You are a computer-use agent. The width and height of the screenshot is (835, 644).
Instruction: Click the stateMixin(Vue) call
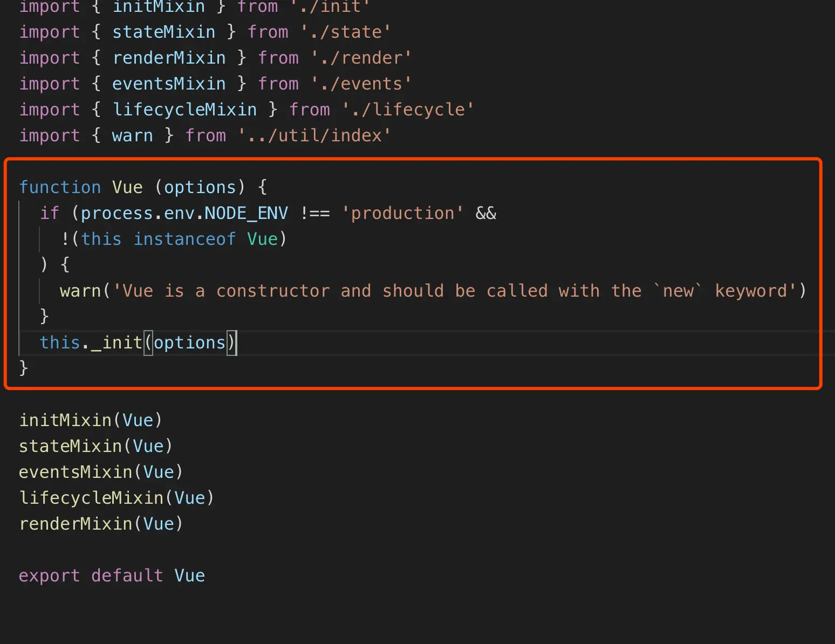pos(96,446)
